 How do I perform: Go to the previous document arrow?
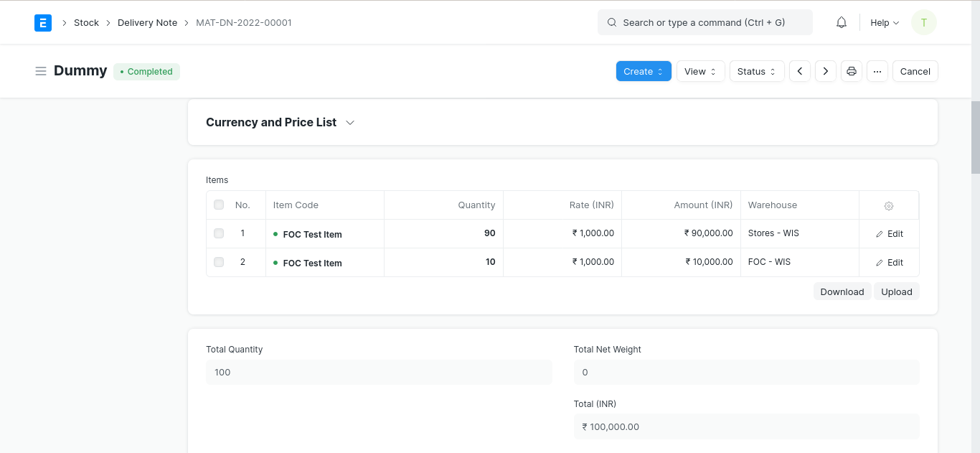click(x=800, y=71)
